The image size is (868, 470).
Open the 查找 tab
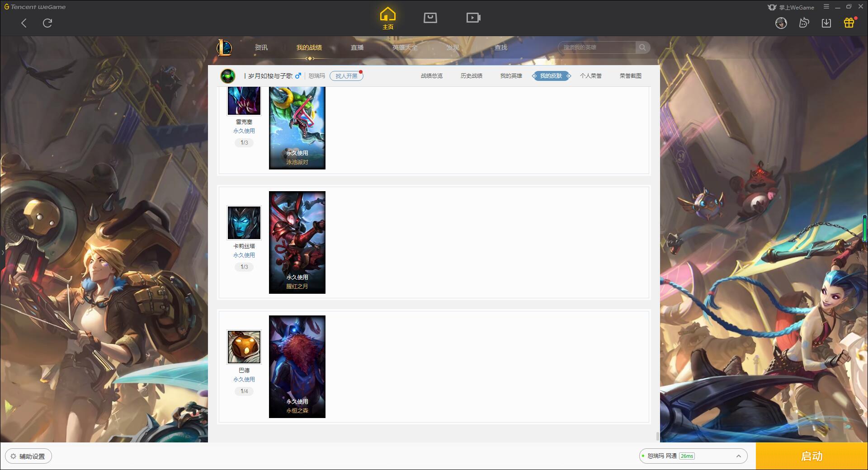[x=501, y=47]
